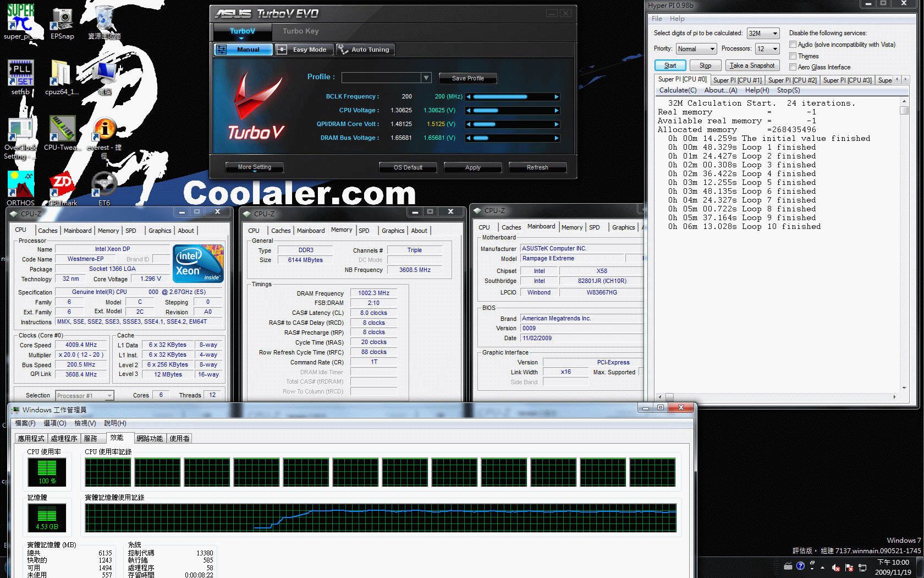Click the blue help icon in the language bar
The width and height of the screenshot is (924, 578).
pos(800,566)
